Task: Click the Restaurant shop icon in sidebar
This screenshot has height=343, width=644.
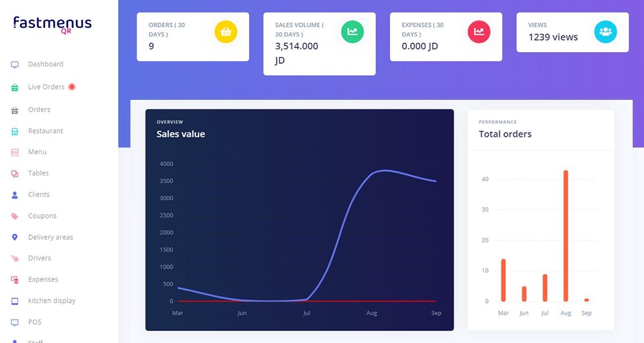Action: pyautogui.click(x=15, y=131)
